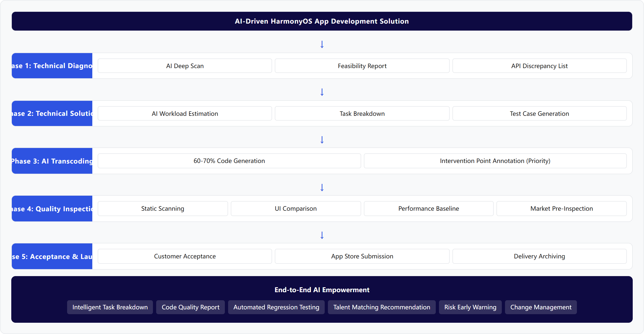Click the Code Quality Report tag

point(191,307)
